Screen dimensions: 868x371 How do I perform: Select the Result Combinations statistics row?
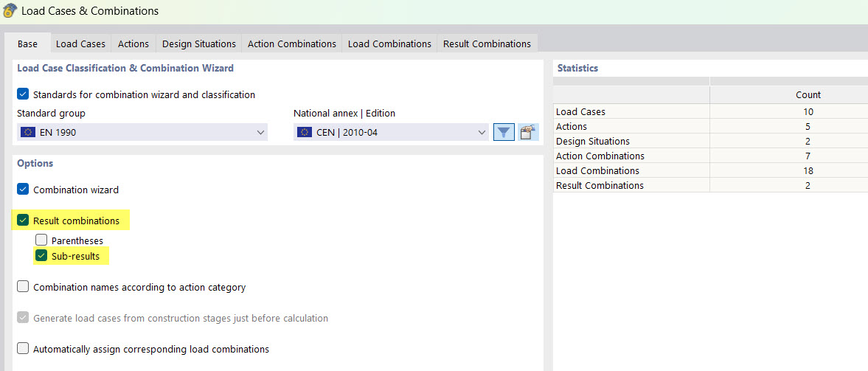click(710, 186)
